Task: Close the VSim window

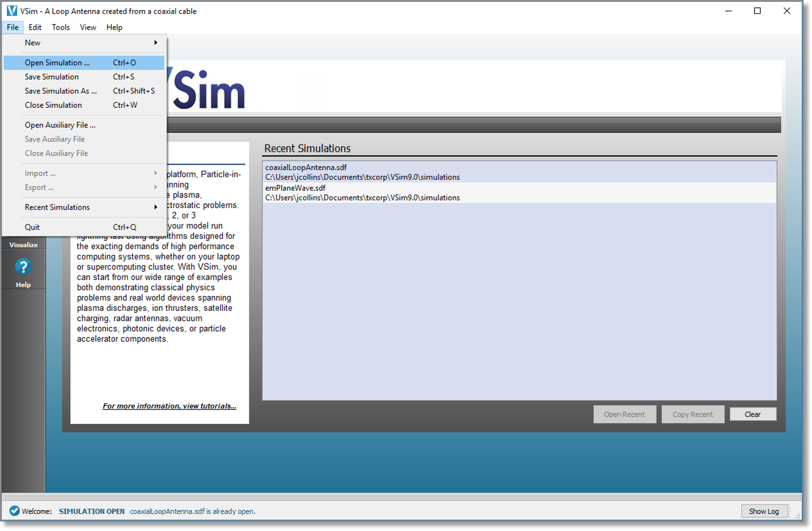Action: coord(786,11)
